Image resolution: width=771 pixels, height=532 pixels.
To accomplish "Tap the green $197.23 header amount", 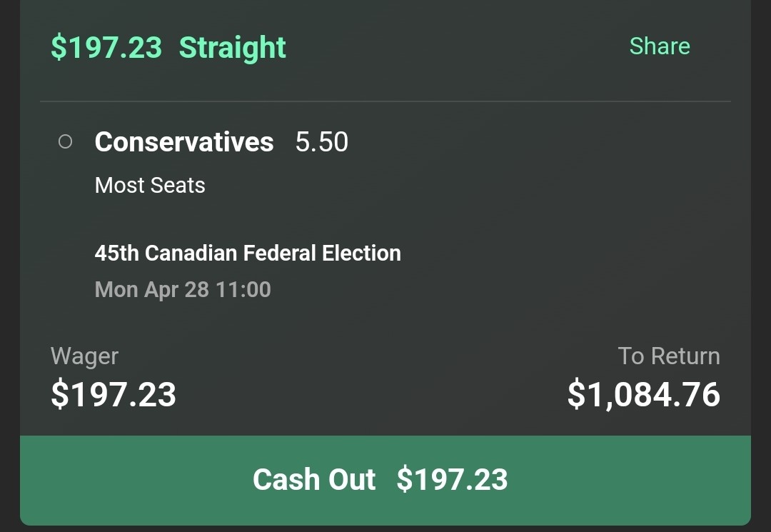I will pos(106,48).
